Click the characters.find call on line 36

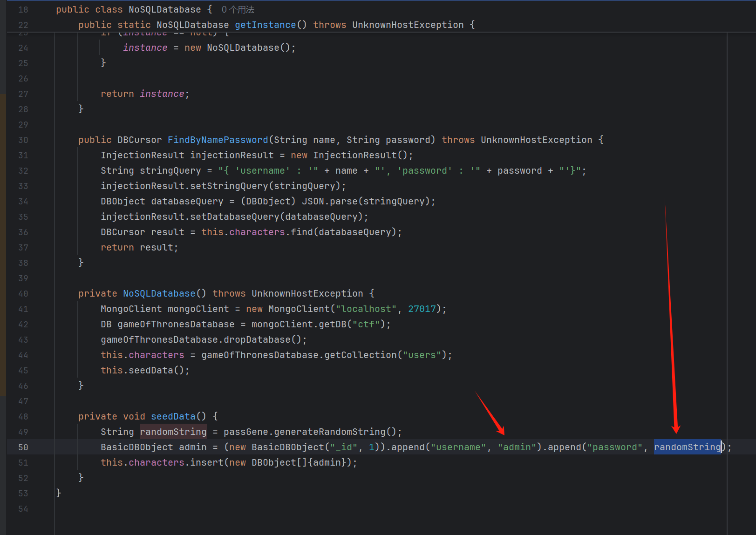click(x=271, y=232)
